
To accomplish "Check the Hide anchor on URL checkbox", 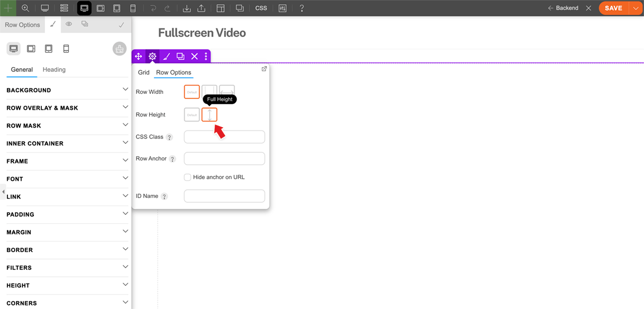I will click(x=187, y=177).
